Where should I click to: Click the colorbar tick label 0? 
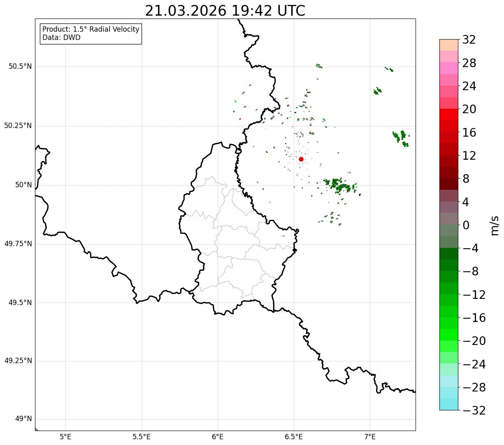coord(466,225)
